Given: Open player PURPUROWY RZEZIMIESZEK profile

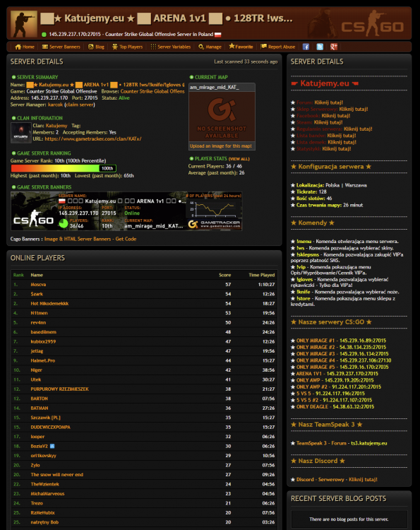Looking at the screenshot, I should tap(60, 389).
